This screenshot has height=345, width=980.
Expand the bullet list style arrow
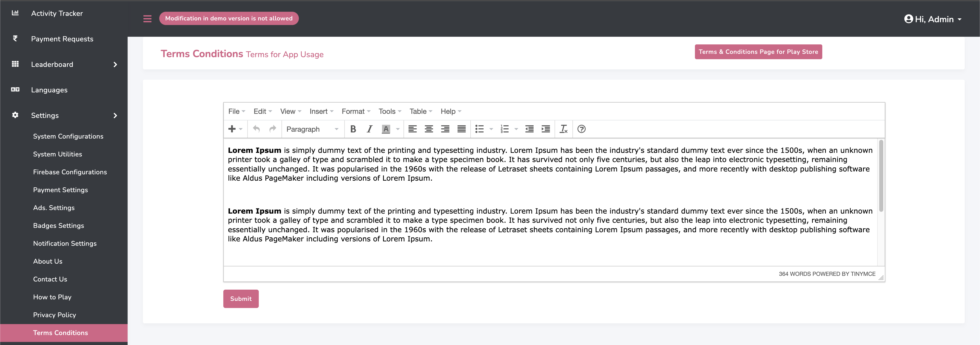click(491, 129)
